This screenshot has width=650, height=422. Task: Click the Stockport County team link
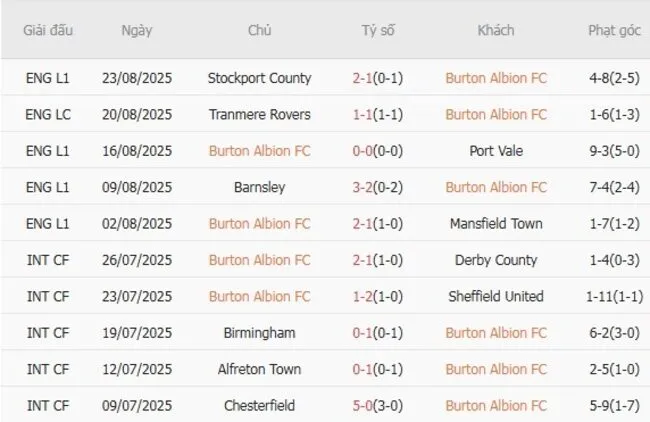pos(259,78)
